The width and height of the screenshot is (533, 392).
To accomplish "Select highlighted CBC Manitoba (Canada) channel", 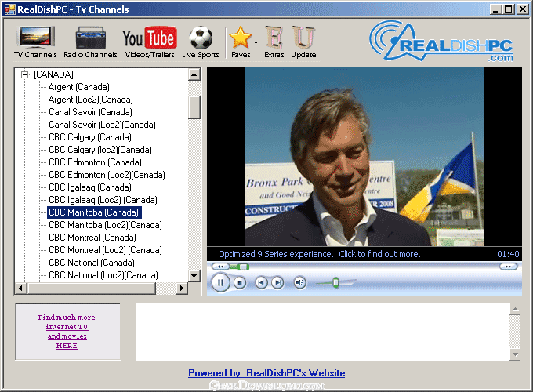I will 94,212.
